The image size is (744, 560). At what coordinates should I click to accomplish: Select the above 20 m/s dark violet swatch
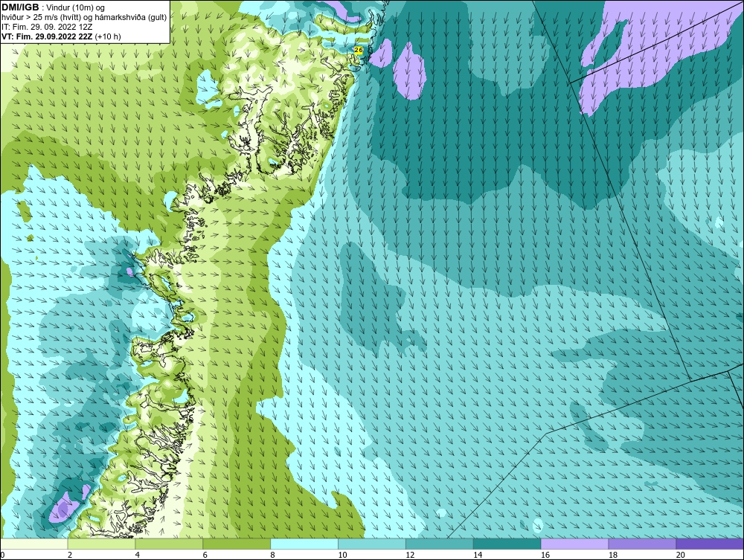coord(710,544)
